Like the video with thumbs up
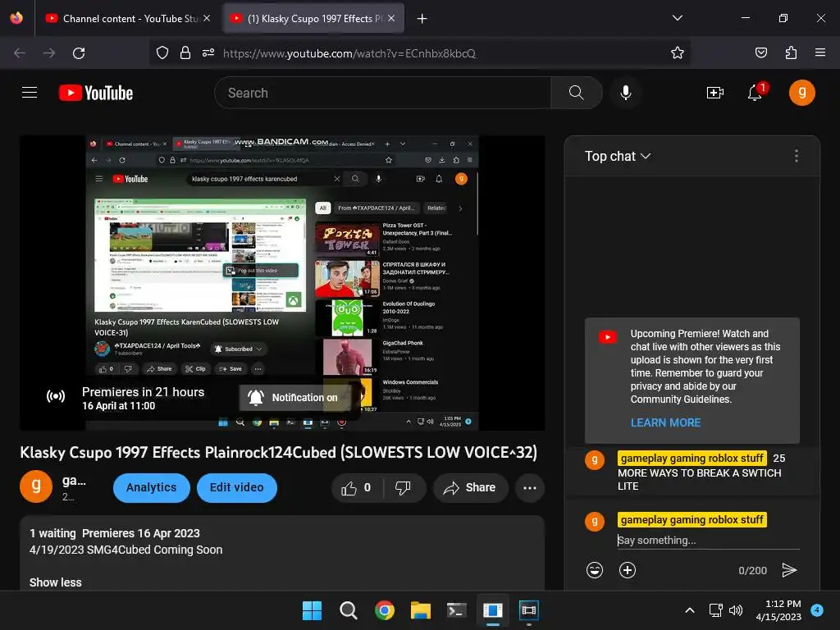 tap(356, 487)
